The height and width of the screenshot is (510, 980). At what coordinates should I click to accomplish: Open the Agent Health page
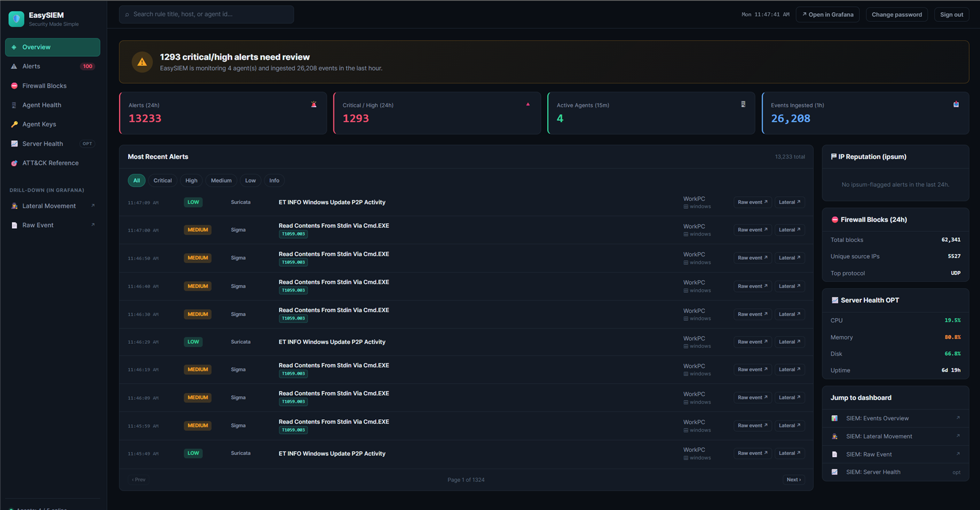pyautogui.click(x=52, y=105)
